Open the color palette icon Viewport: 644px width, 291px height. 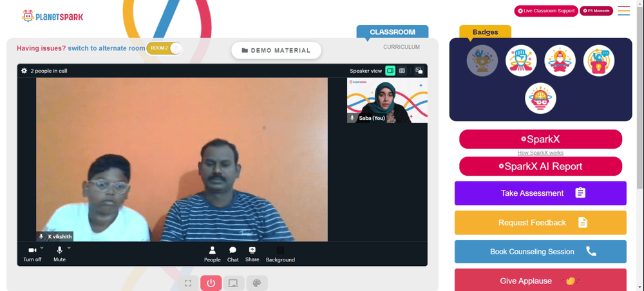(257, 283)
